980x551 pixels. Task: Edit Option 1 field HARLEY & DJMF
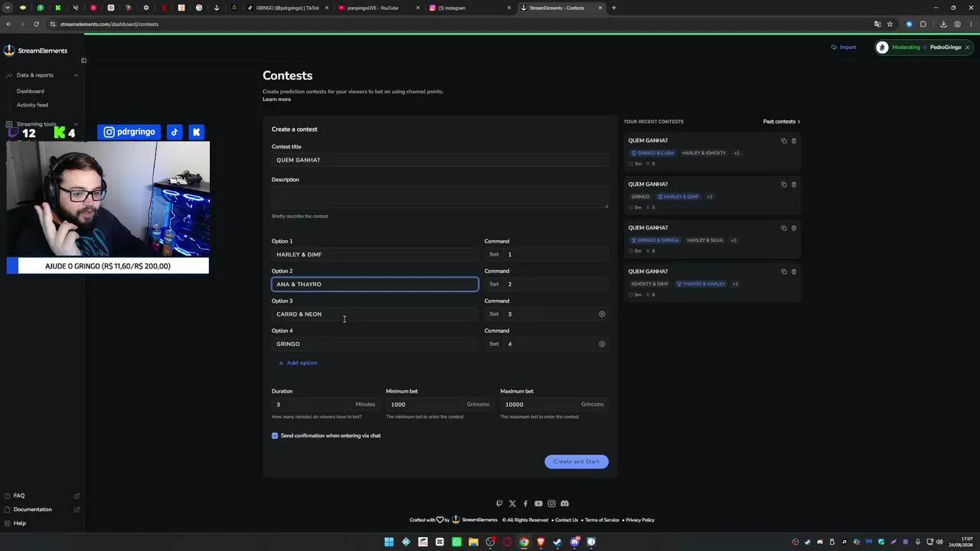375,254
